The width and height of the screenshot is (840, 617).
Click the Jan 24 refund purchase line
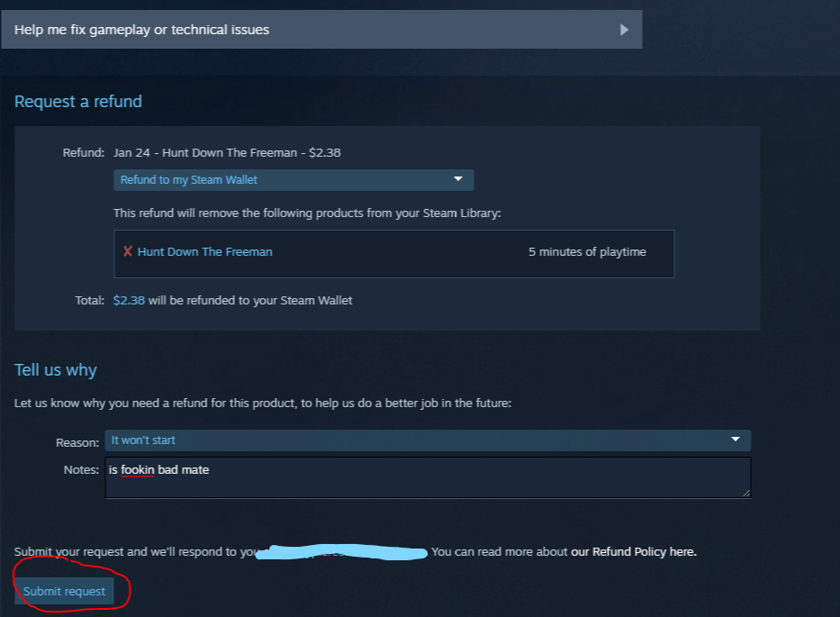coord(227,153)
